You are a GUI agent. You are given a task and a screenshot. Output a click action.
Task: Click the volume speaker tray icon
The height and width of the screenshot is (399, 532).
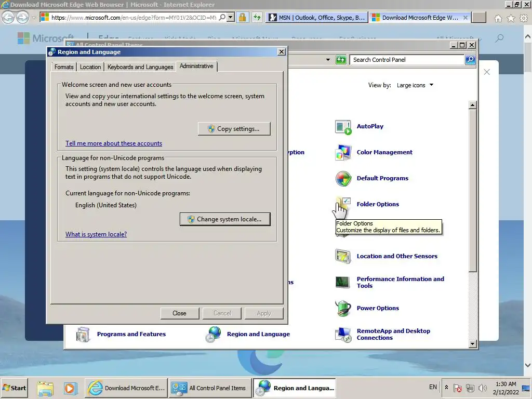click(x=482, y=388)
